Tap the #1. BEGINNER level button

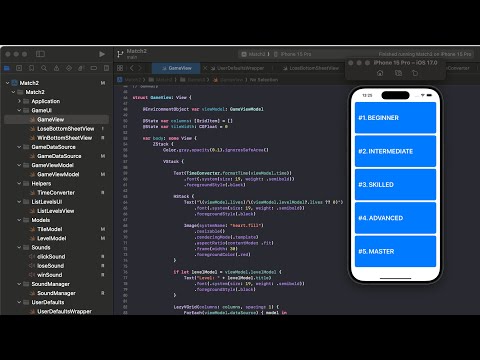click(x=395, y=118)
